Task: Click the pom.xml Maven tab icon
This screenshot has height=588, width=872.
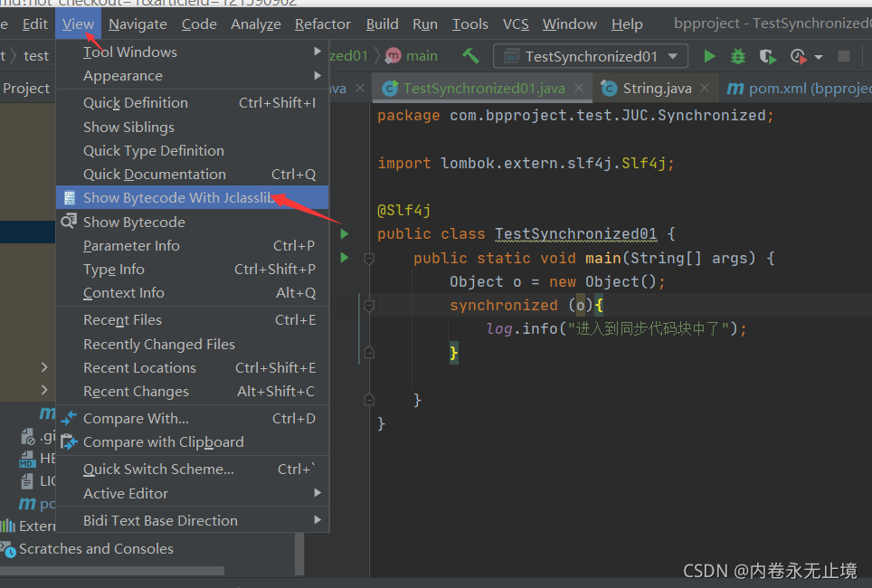Action: (735, 88)
